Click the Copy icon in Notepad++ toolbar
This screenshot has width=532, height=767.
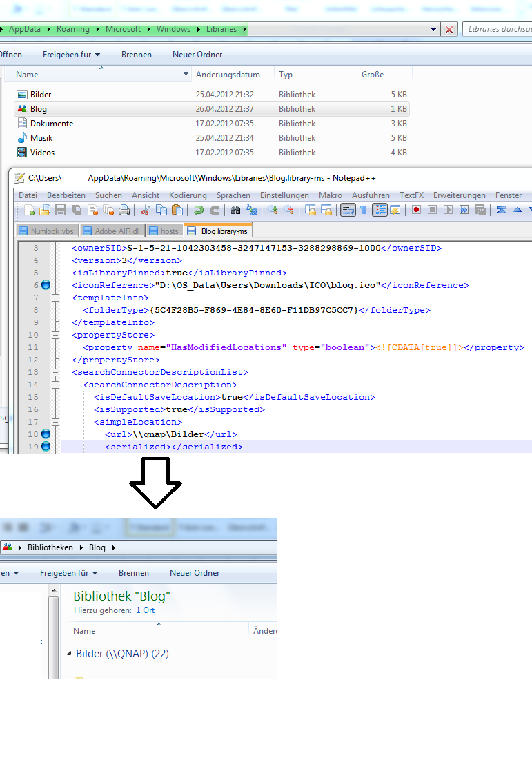pos(161,211)
